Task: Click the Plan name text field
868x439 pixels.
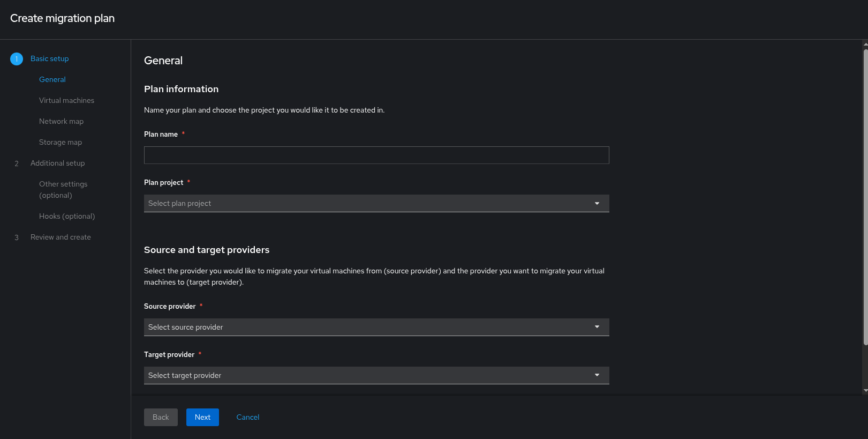Action: click(376, 155)
